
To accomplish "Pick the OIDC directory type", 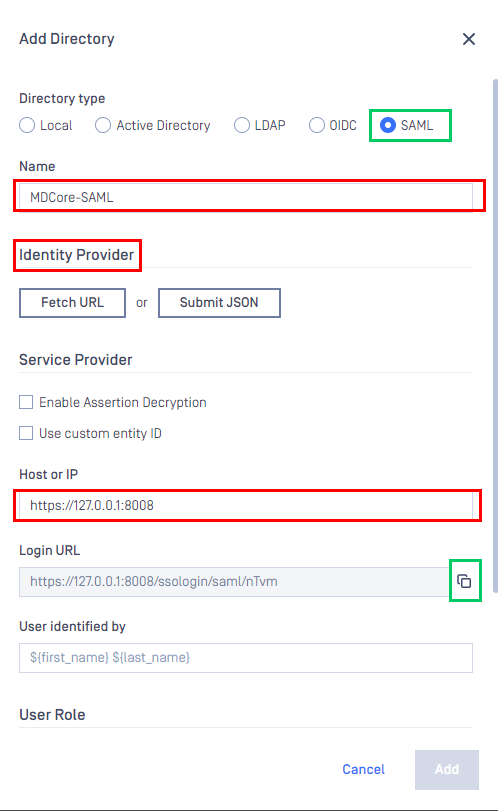I will pyautogui.click(x=316, y=125).
